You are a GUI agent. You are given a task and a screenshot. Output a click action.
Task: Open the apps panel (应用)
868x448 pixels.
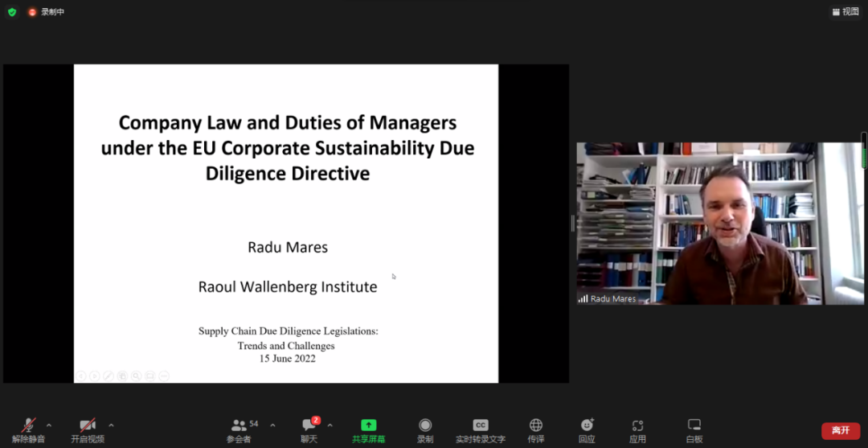coord(637,430)
